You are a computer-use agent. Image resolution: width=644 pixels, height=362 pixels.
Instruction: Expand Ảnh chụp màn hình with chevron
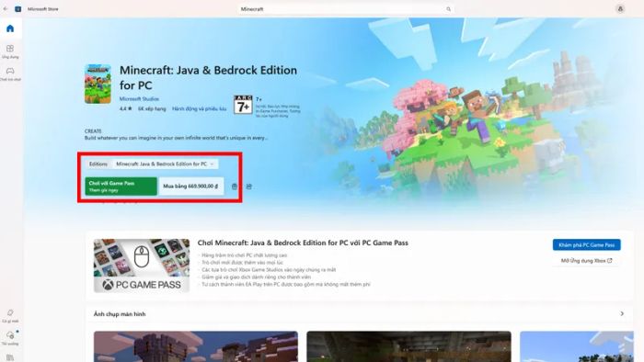(x=622, y=313)
